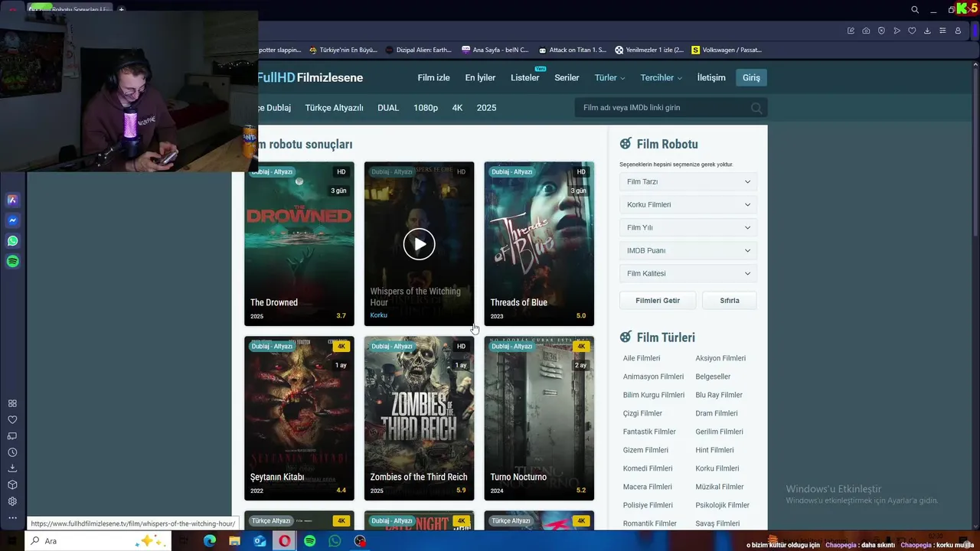Expand the Film Kalitesi dropdown
The image size is (980, 551).
pos(688,274)
